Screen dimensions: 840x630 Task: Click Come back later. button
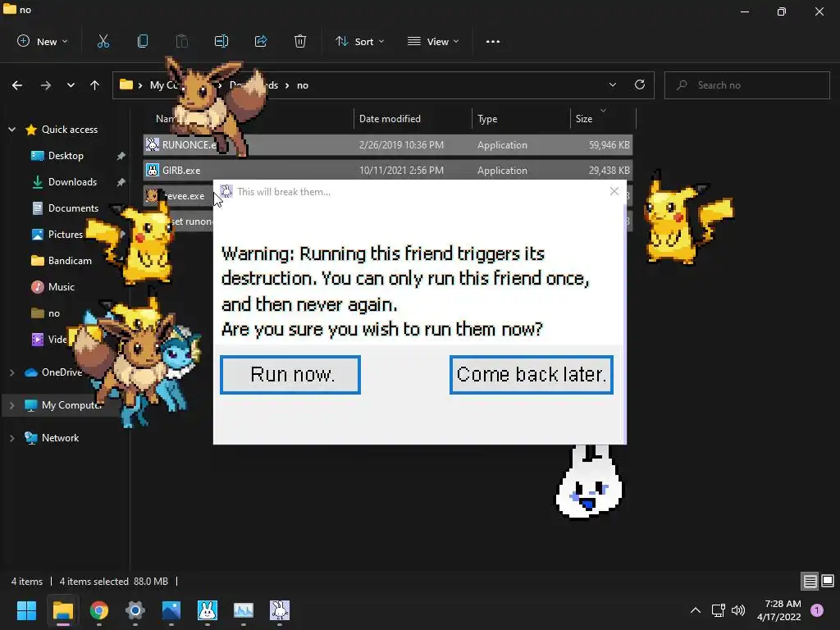(532, 374)
